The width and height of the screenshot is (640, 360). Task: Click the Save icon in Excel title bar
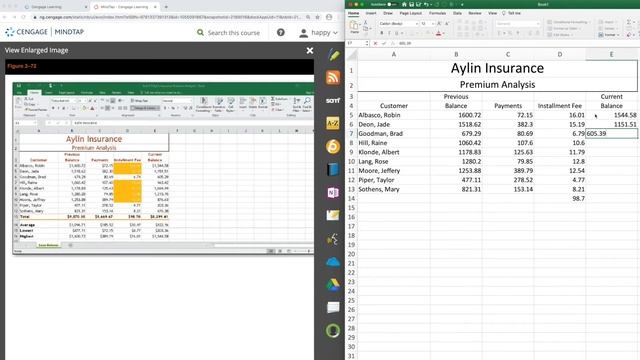(x=411, y=4)
